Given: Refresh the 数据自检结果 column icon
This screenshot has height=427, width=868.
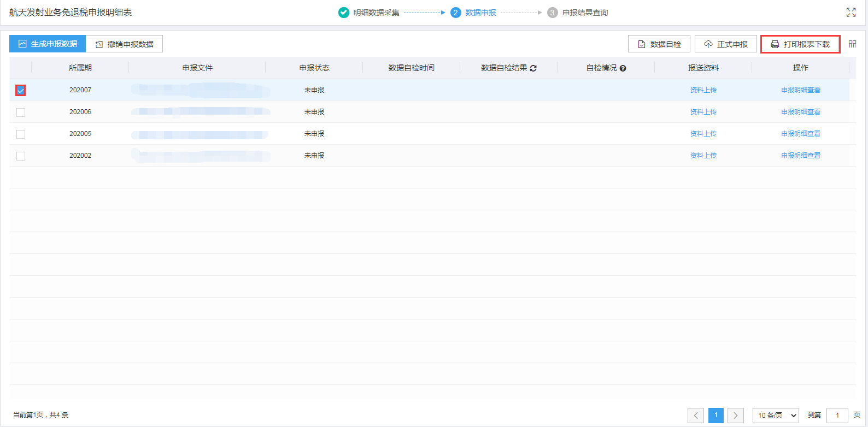Looking at the screenshot, I should 533,68.
